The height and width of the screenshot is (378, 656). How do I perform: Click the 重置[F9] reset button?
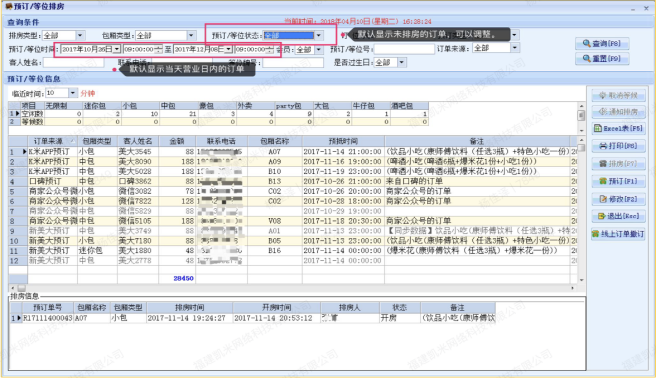[x=602, y=59]
